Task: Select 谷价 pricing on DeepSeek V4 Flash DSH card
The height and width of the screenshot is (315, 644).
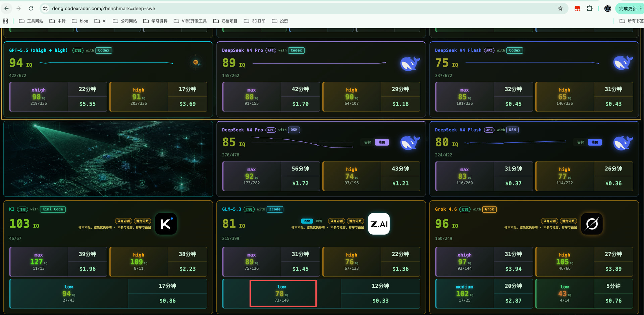Action: click(x=581, y=142)
